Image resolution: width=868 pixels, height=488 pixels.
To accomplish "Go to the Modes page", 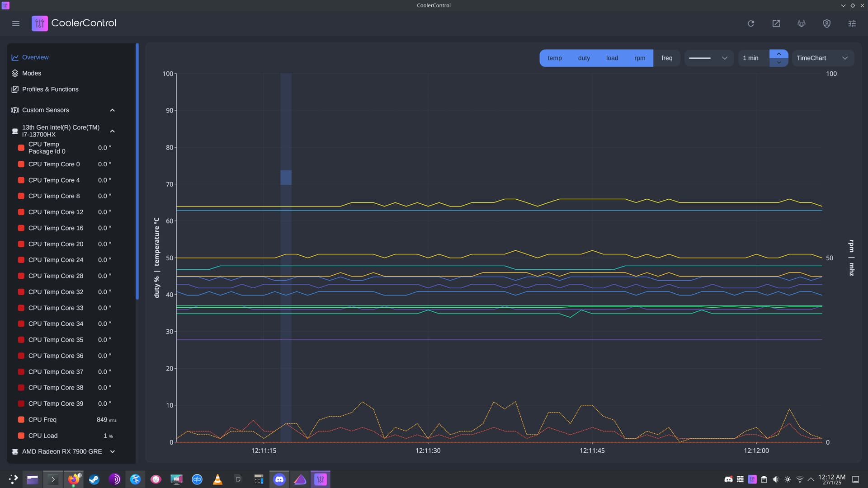I will point(32,73).
